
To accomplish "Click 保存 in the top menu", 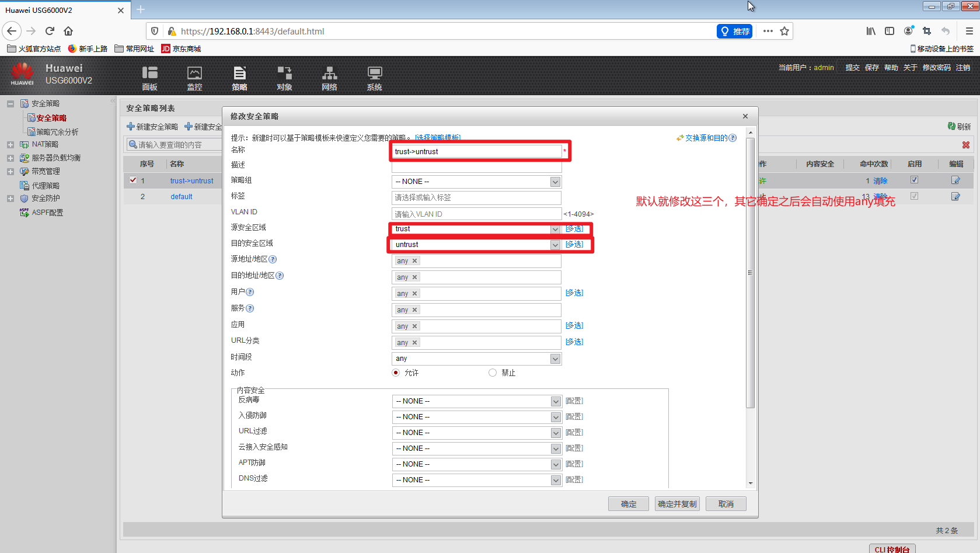I will click(x=871, y=68).
